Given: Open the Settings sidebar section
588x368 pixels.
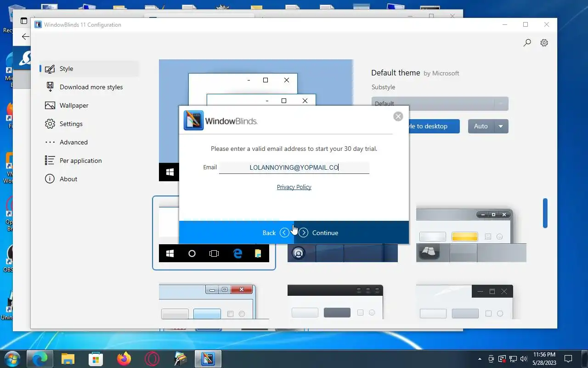Looking at the screenshot, I should click(x=90, y=124).
